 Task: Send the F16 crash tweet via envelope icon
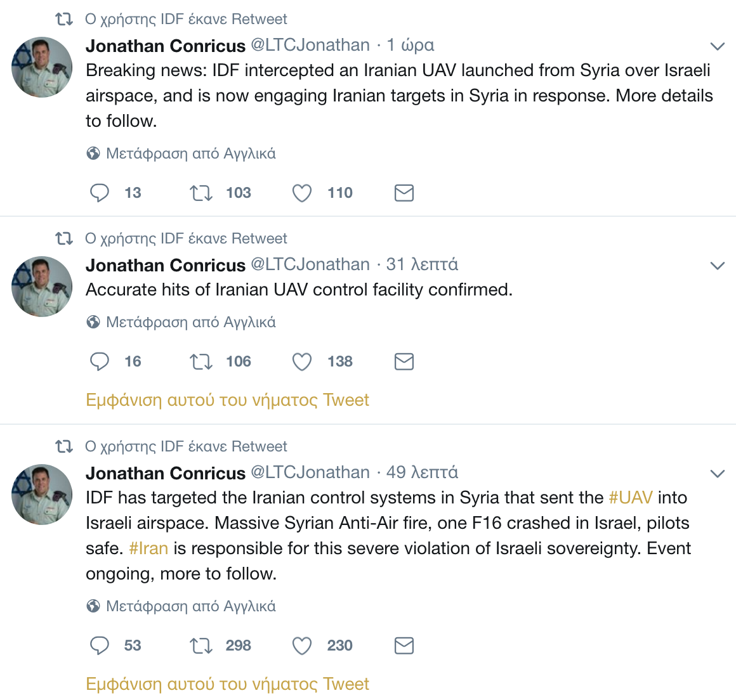click(x=404, y=645)
